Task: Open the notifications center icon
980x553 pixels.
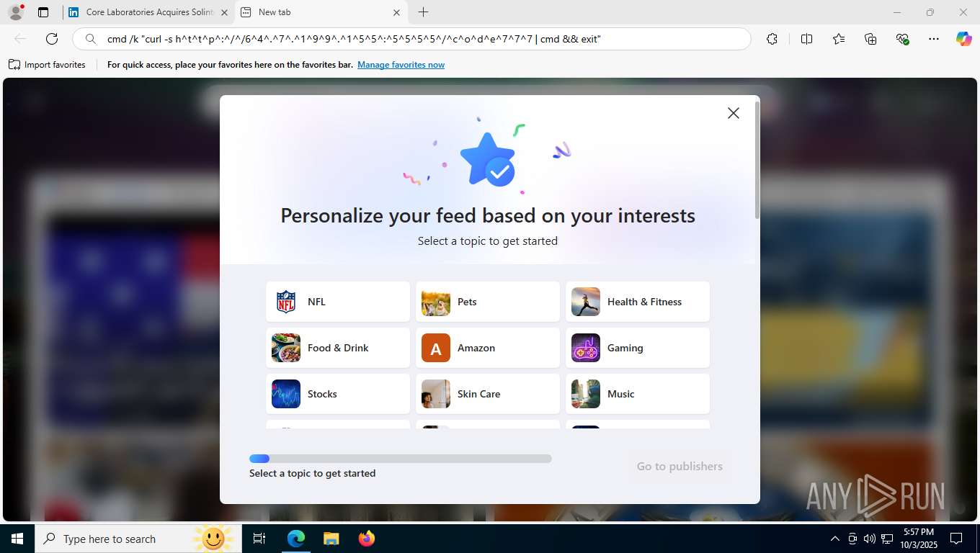Action: (x=956, y=539)
